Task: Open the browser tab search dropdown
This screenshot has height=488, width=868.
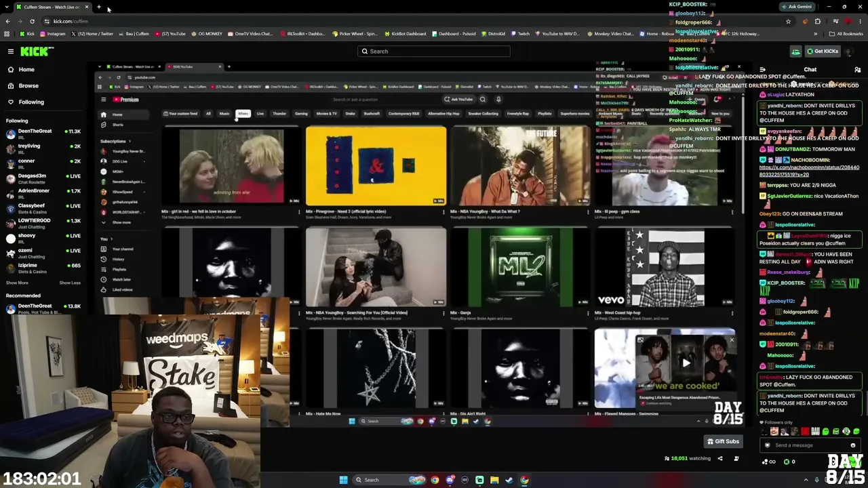Action: click(x=7, y=7)
